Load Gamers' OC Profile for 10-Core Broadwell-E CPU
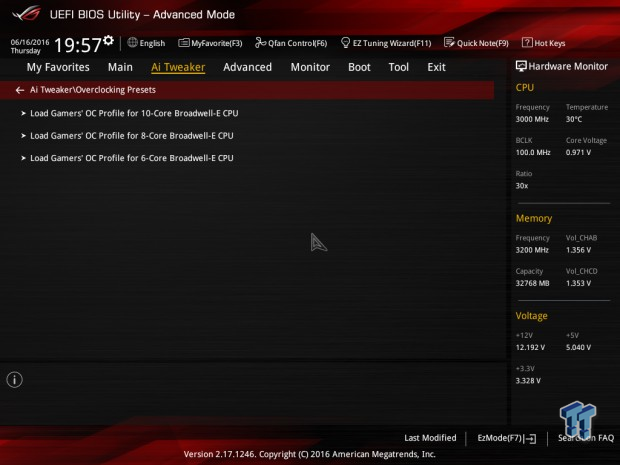The width and height of the screenshot is (620, 465). point(134,113)
